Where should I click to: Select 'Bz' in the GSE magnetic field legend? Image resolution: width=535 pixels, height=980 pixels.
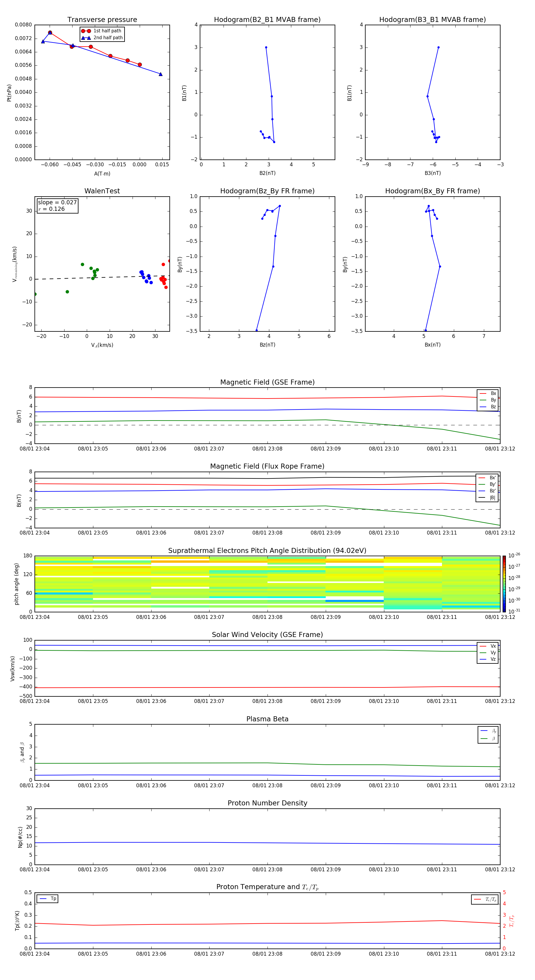click(488, 407)
